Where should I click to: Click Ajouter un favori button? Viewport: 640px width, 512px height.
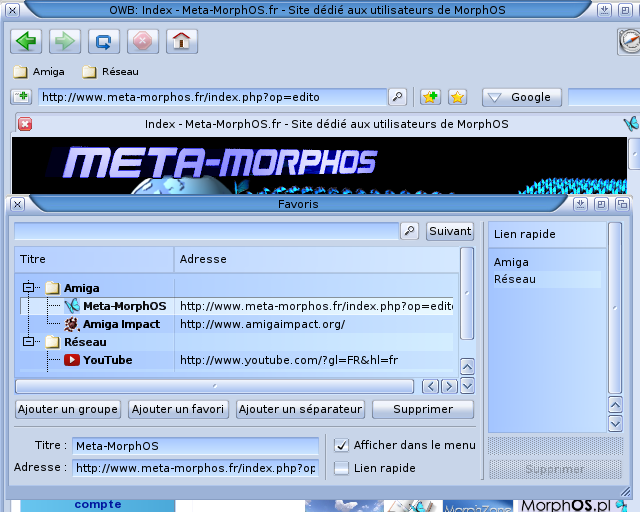point(178,410)
